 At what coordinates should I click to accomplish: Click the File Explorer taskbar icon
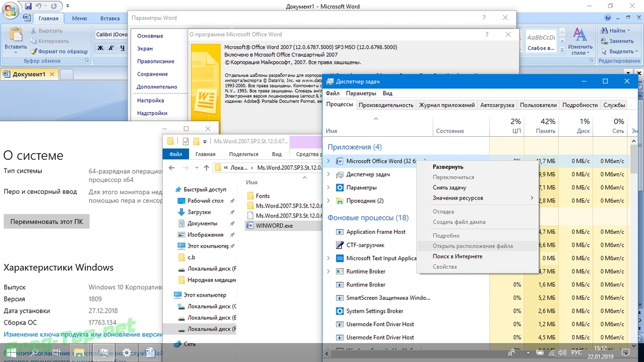tap(79, 352)
